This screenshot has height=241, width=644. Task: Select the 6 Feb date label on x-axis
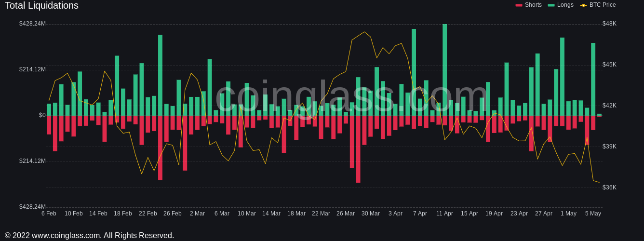(x=49, y=214)
